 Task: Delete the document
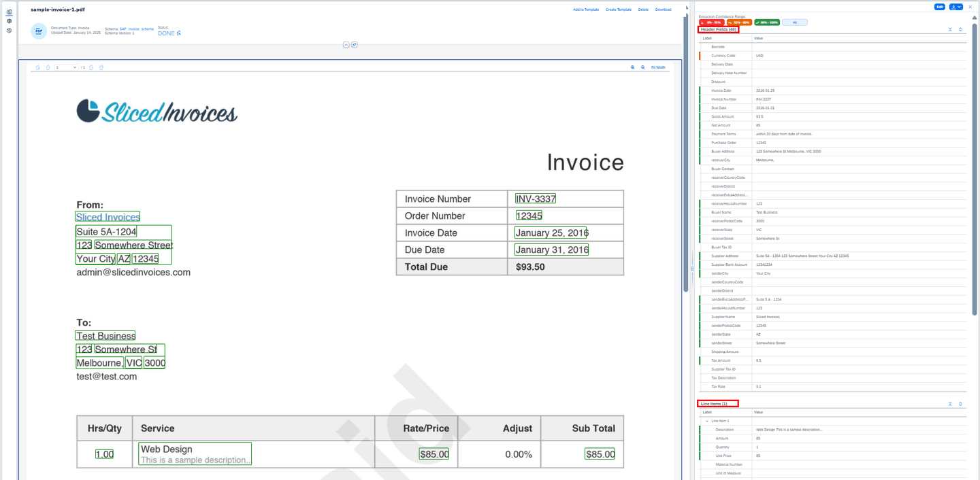643,10
